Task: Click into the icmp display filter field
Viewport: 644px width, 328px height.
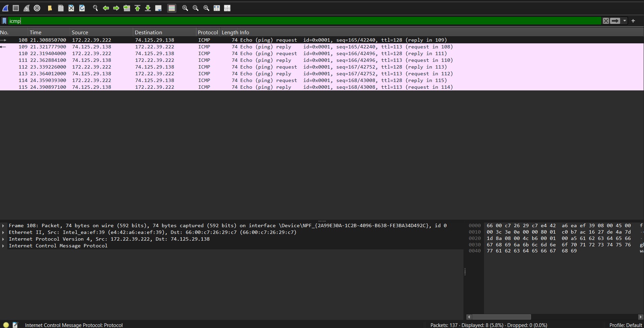Action: pos(304,21)
